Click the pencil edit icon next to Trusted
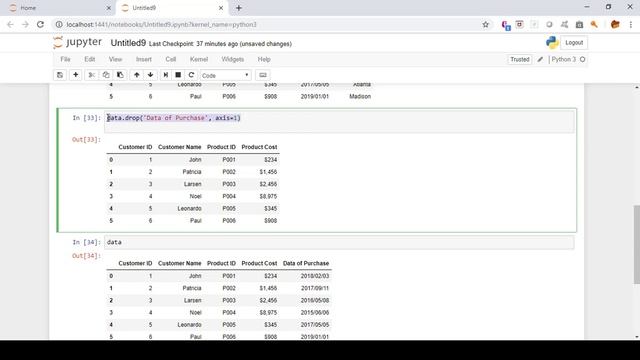The width and height of the screenshot is (640, 360). [x=540, y=60]
